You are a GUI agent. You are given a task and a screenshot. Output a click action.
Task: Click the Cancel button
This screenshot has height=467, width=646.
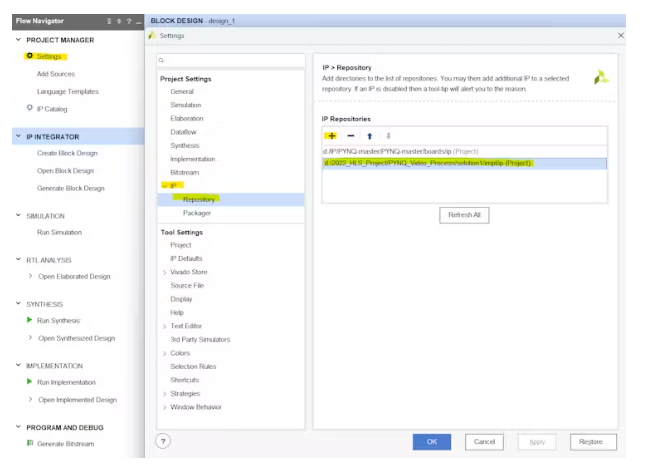click(x=483, y=441)
